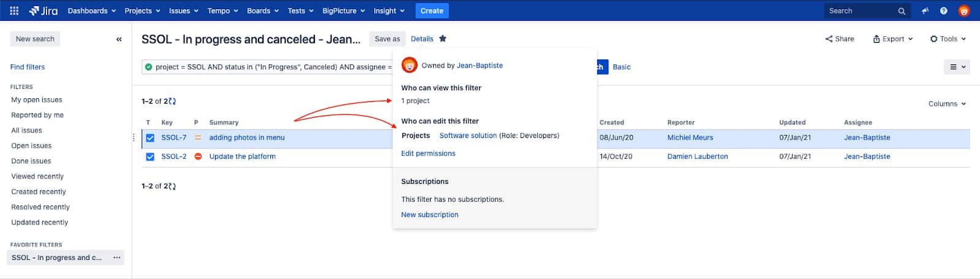This screenshot has height=279, width=980.
Task: Open summary 'Update the platform'
Action: click(x=243, y=156)
